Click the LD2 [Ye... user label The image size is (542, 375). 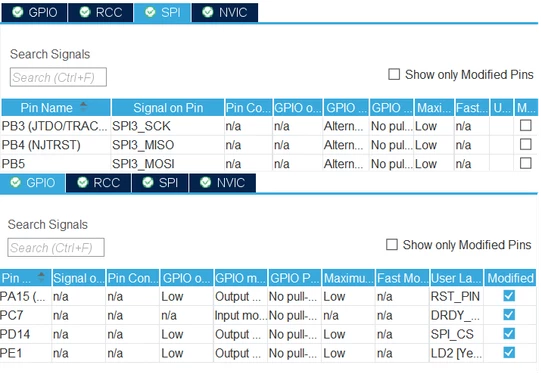(456, 353)
